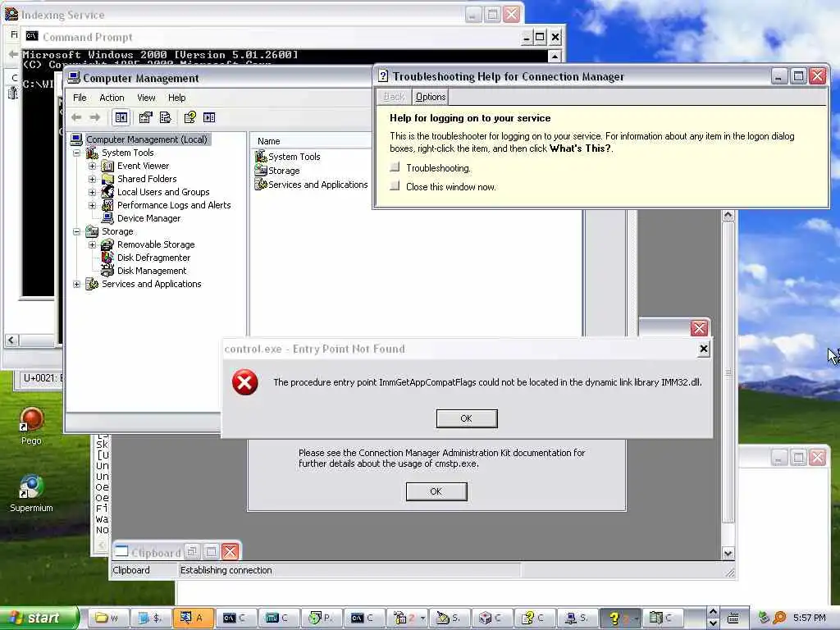The width and height of the screenshot is (840, 630).
Task: Click the Forward arrow in Computer Management toolbar
Action: 95,117
